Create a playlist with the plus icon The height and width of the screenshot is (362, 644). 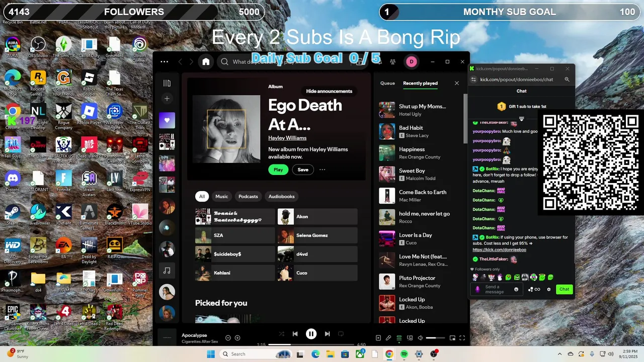[167, 99]
